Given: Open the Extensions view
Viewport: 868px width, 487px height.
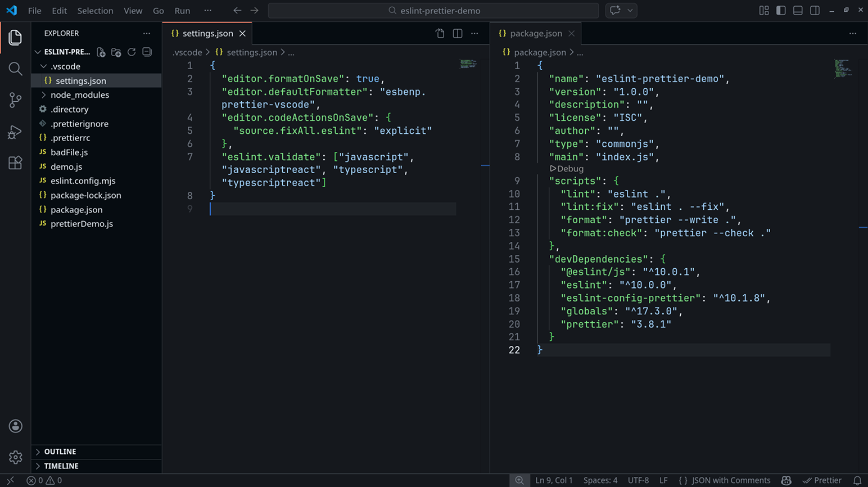Looking at the screenshot, I should pos(15,163).
